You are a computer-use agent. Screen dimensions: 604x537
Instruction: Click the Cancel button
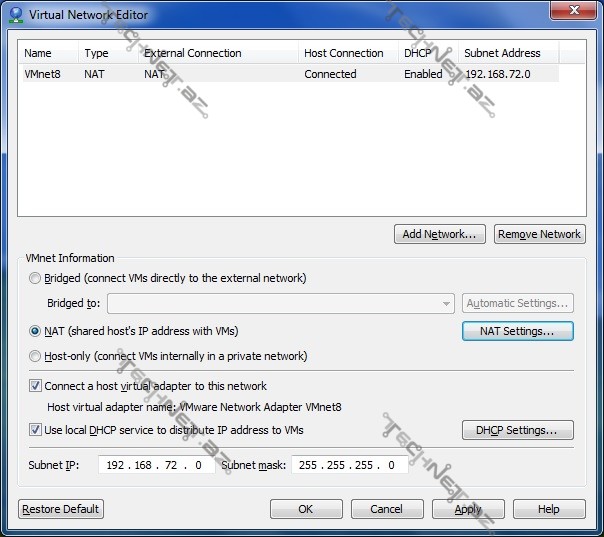coord(387,509)
